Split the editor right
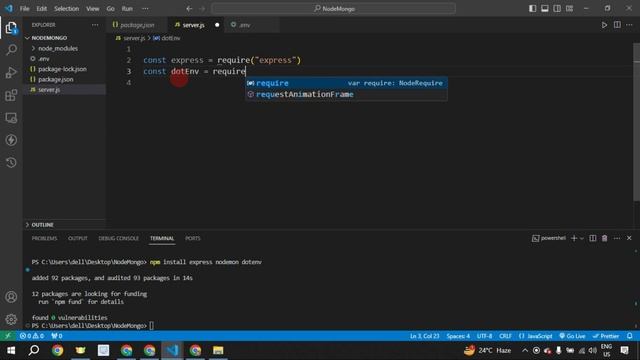640x360 pixels. [617, 25]
